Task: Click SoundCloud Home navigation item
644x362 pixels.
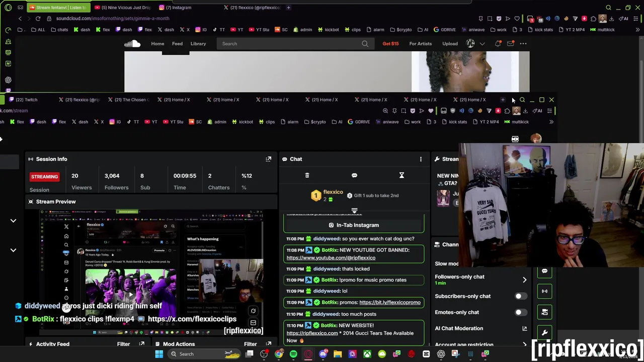Action: click(157, 44)
